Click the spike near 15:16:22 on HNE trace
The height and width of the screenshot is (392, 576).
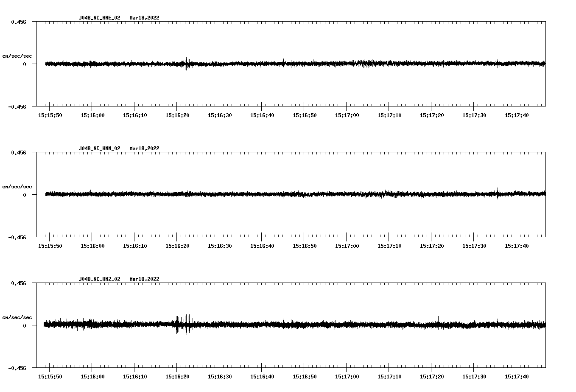(x=186, y=64)
